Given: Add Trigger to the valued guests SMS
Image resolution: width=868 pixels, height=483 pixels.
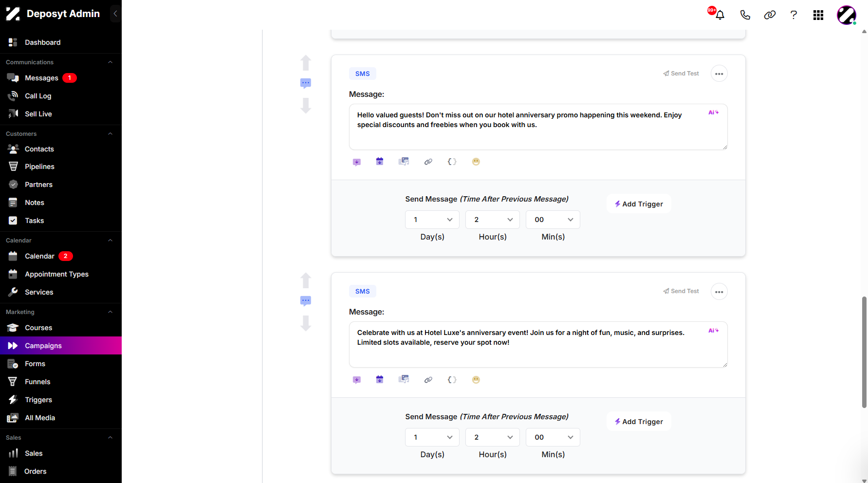Looking at the screenshot, I should [x=639, y=204].
